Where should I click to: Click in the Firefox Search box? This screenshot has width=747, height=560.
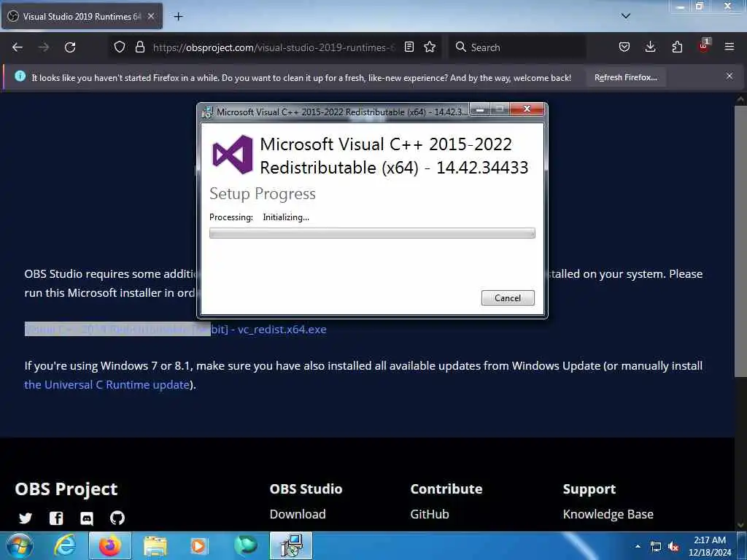[x=517, y=47]
